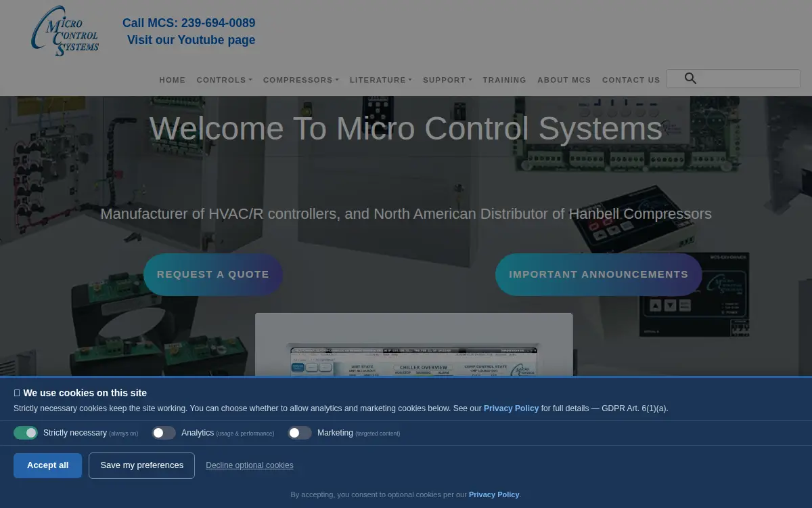Enable the Marketing cookies switch
The width and height of the screenshot is (812, 508).
300,433
